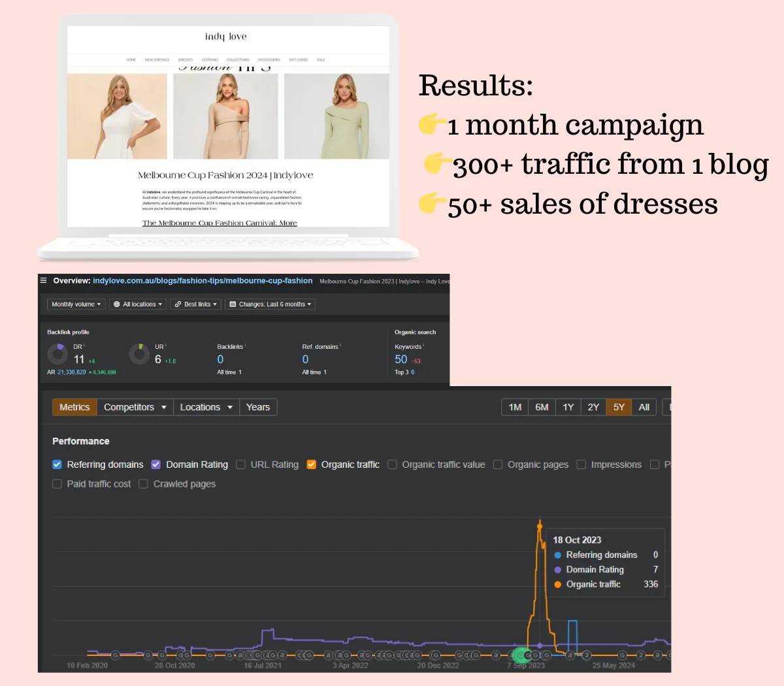Click the 'Domain Rating 7' tooltip row
The image size is (784, 686).
pos(606,570)
